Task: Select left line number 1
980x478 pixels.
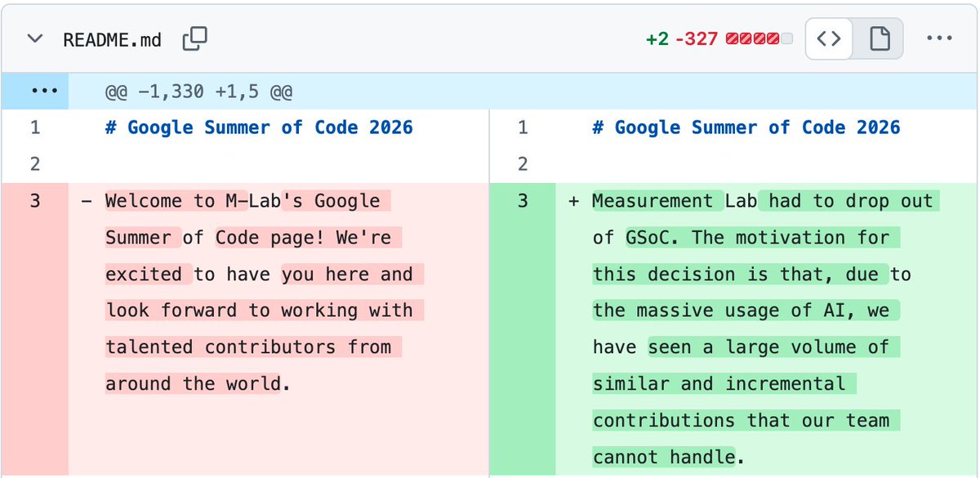Action: [34, 127]
